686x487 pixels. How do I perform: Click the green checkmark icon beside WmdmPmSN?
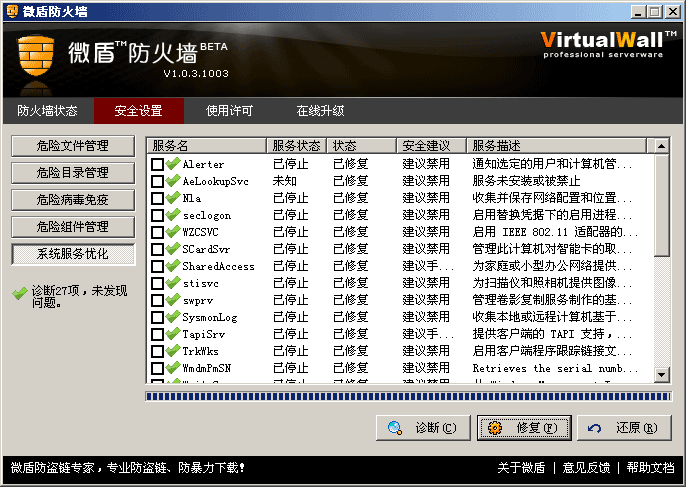[173, 368]
